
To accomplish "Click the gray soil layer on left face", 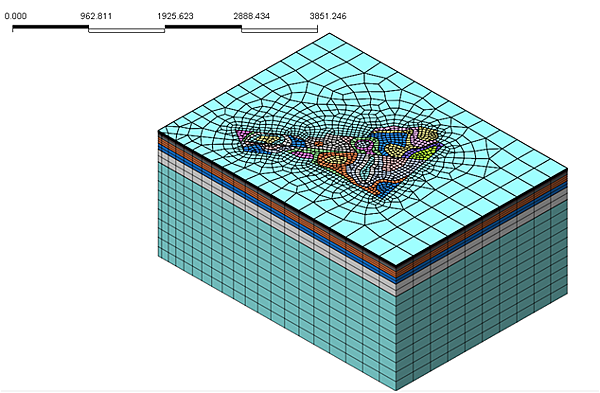I will pyautogui.click(x=276, y=223).
